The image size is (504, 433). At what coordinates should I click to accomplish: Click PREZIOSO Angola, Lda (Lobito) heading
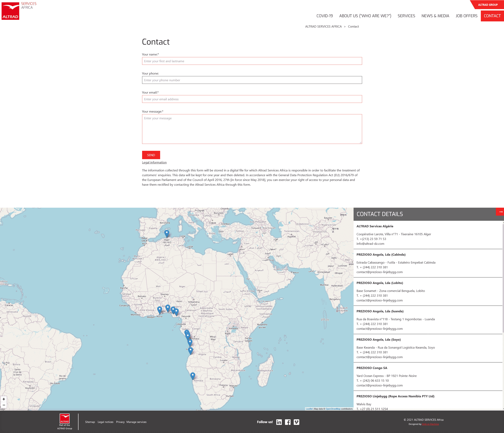click(x=380, y=283)
